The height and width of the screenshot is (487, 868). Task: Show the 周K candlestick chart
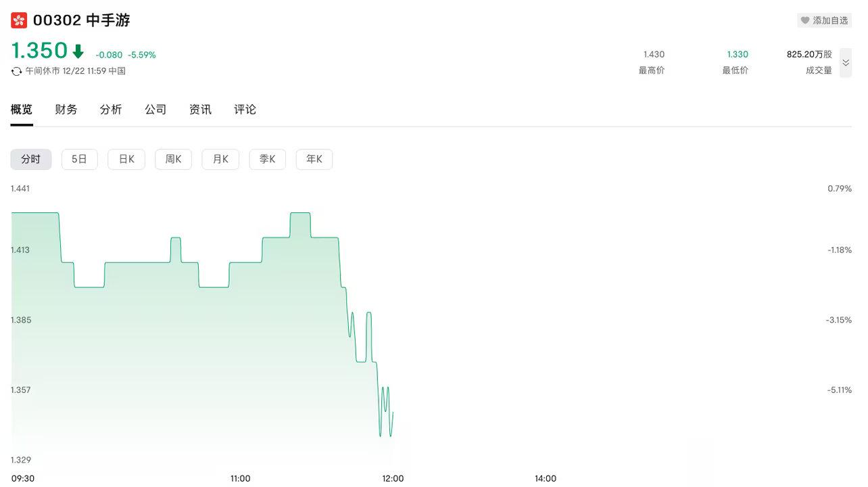(x=173, y=160)
